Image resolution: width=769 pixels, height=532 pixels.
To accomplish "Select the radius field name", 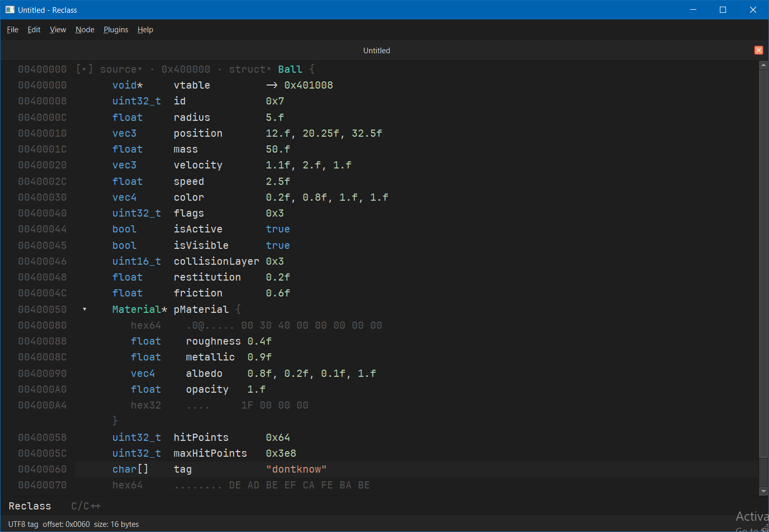I will 192,117.
